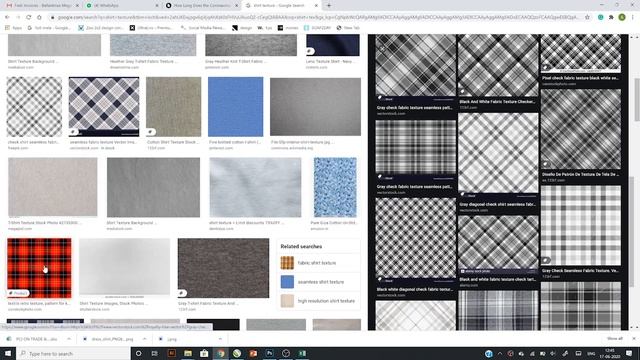
Task: Open the Chrome profile avatar
Action: 622,17
